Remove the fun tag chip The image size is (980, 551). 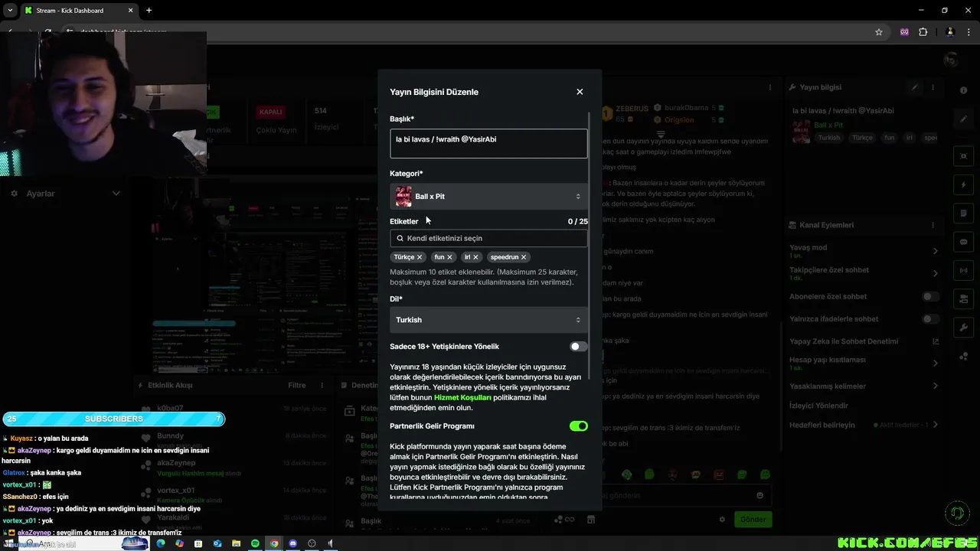[449, 257]
